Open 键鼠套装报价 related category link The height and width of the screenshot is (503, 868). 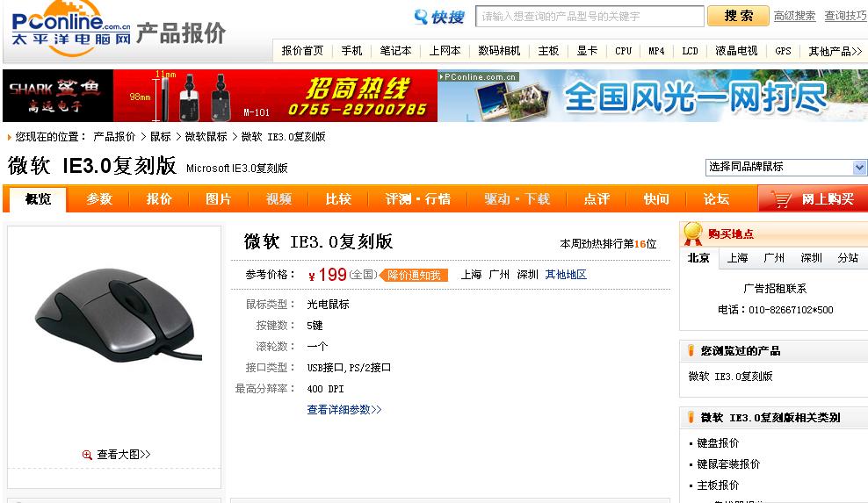[728, 464]
